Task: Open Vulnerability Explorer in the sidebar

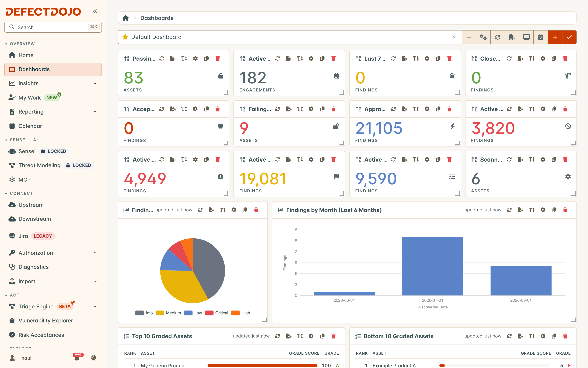Action: [53, 321]
